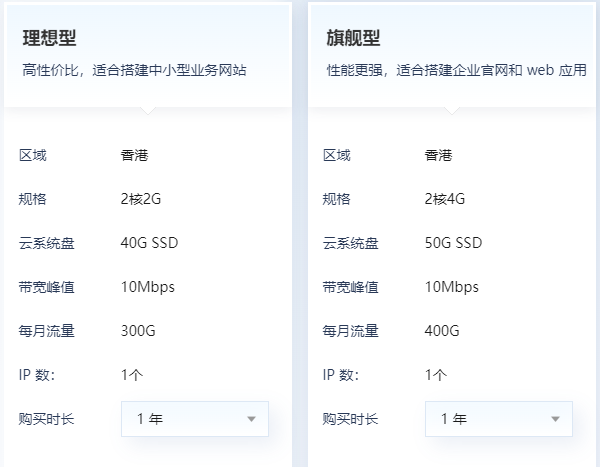Image resolution: width=600 pixels, height=467 pixels.
Task: Select the 2核2G specification value
Action: [141, 199]
